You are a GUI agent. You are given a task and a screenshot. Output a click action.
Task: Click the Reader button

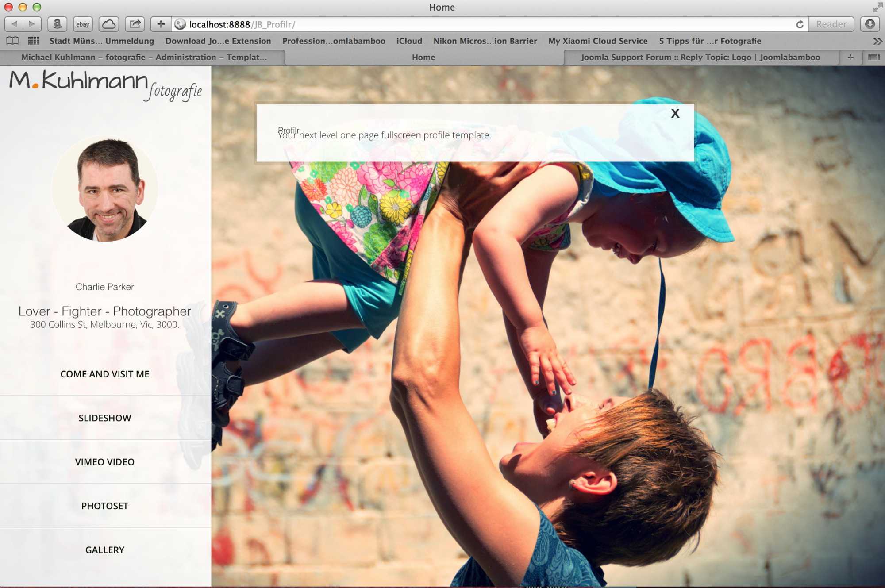pos(831,24)
